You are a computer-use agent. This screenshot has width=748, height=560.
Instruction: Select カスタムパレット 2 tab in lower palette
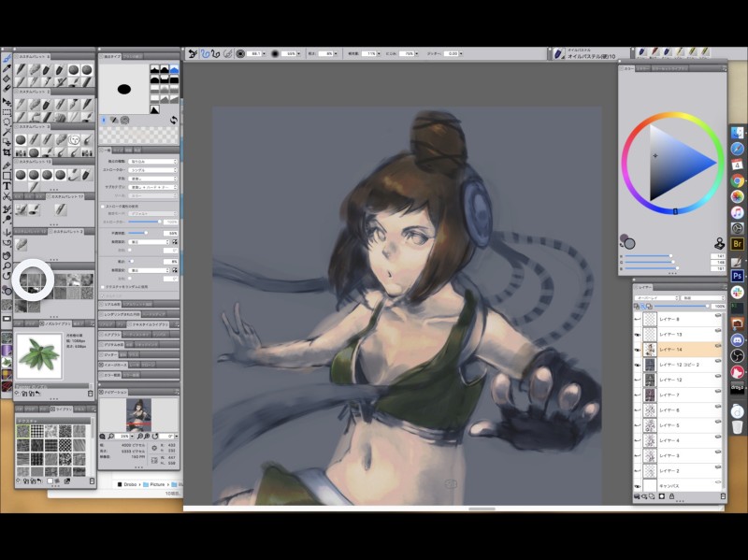[67, 232]
